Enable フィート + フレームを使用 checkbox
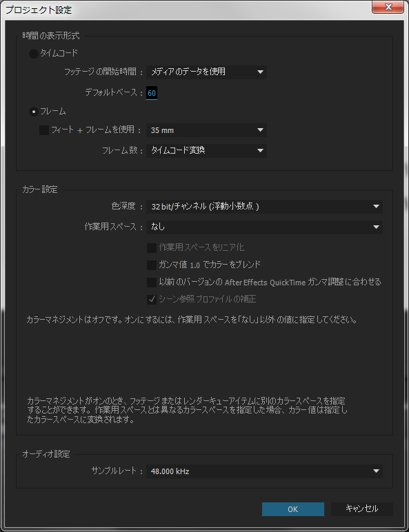The width and height of the screenshot is (409, 532). (x=44, y=130)
